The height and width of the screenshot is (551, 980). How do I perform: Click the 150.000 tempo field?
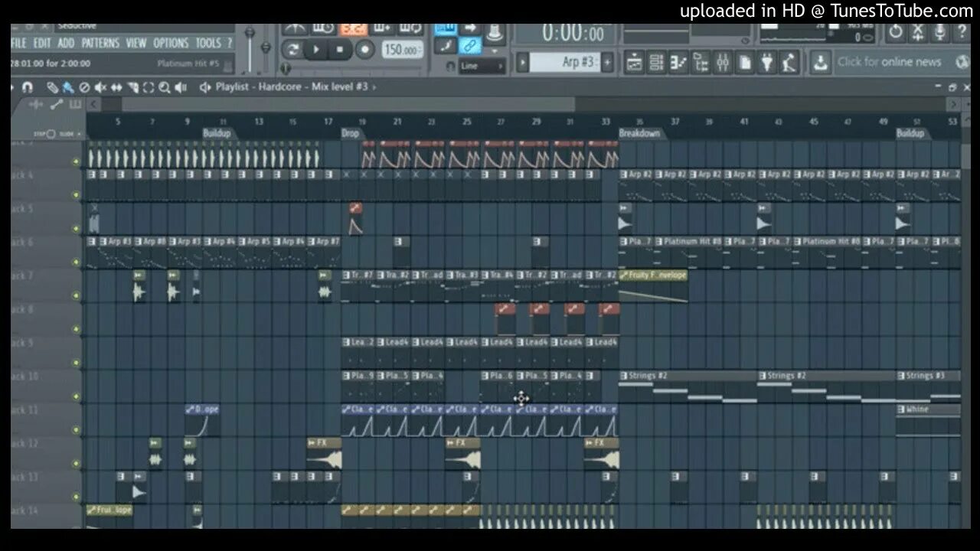click(402, 50)
